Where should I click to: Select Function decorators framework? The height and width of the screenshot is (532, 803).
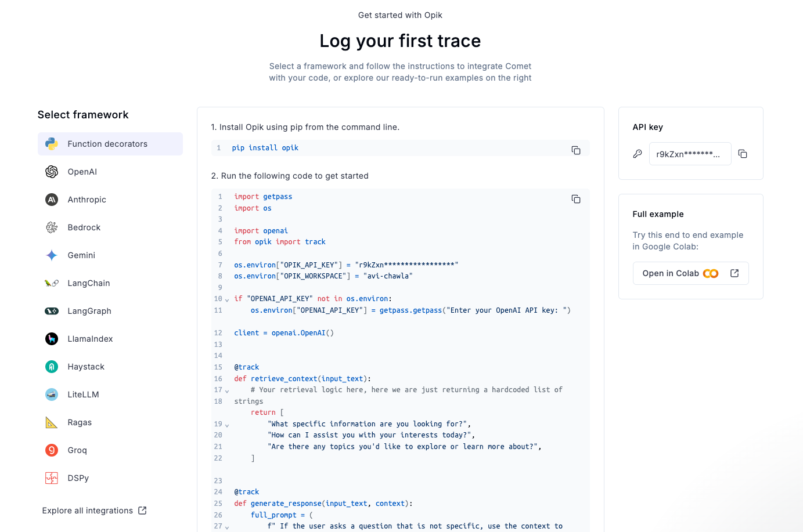pyautogui.click(x=110, y=144)
